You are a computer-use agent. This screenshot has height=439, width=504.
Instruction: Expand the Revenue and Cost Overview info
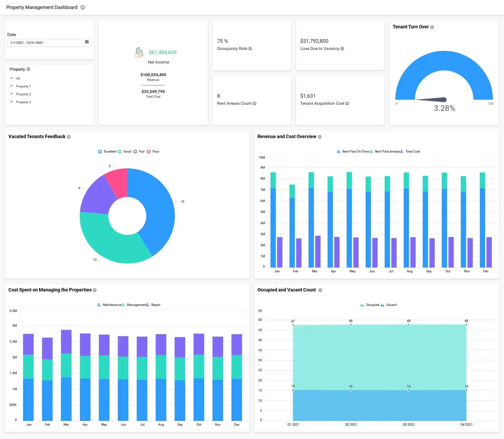click(320, 137)
